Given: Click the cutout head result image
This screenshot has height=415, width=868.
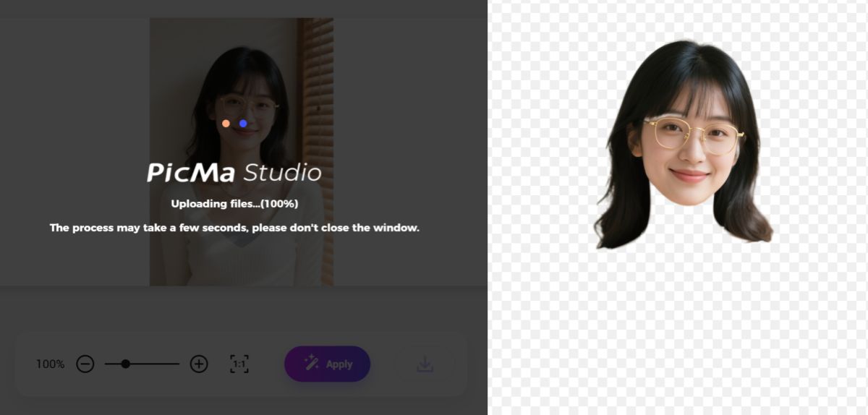Looking at the screenshot, I should pyautogui.click(x=684, y=145).
